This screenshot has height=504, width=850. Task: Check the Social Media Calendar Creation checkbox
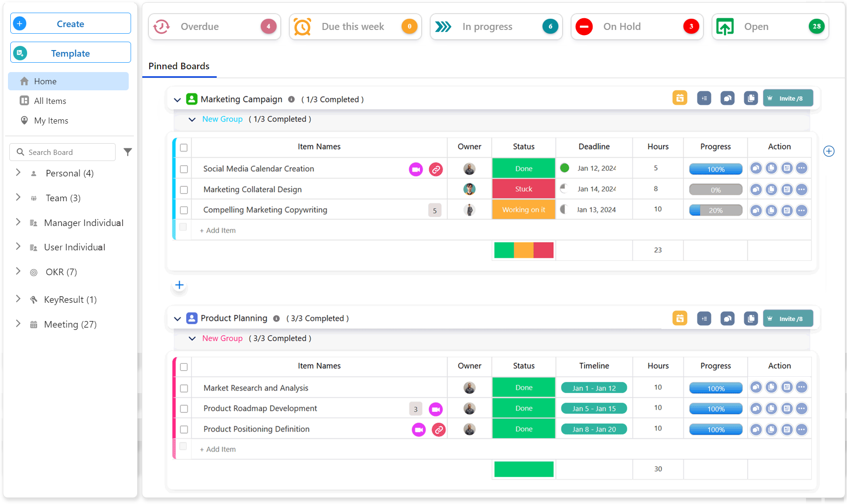coord(184,169)
